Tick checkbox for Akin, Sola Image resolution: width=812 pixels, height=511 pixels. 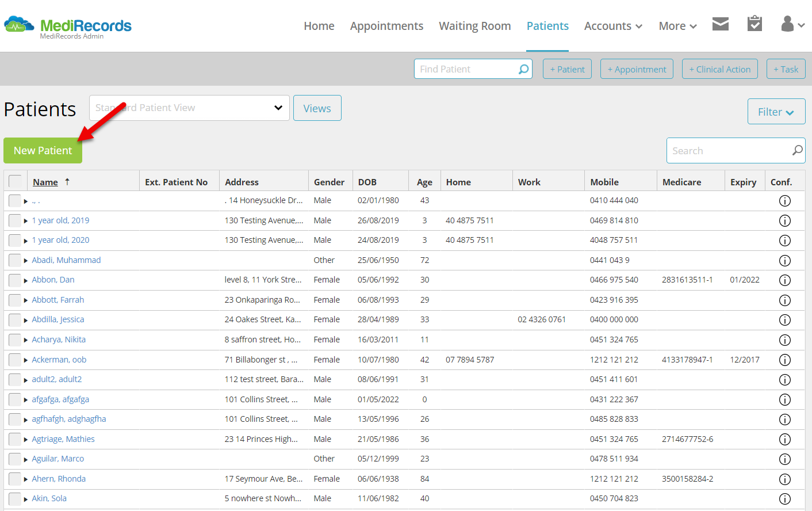(15, 499)
